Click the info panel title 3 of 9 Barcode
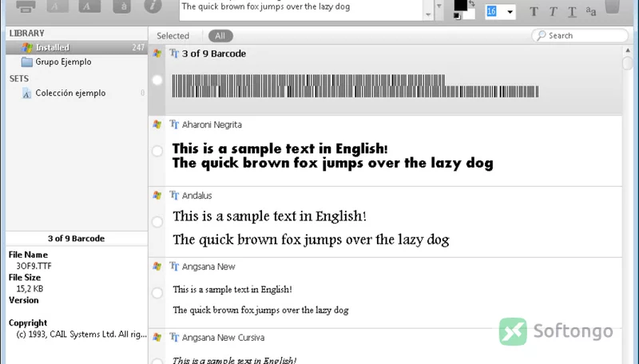This screenshot has width=639, height=364. (x=76, y=239)
